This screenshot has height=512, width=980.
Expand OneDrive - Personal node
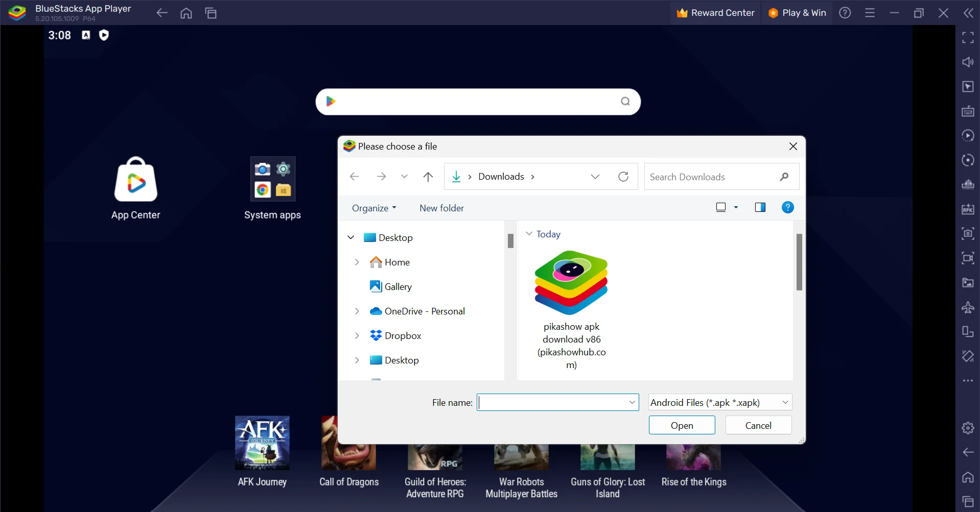357,311
